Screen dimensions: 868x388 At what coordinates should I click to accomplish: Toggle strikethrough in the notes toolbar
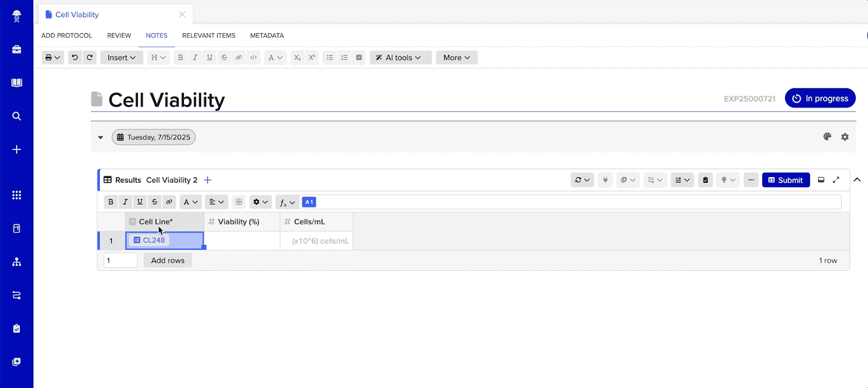tap(224, 57)
